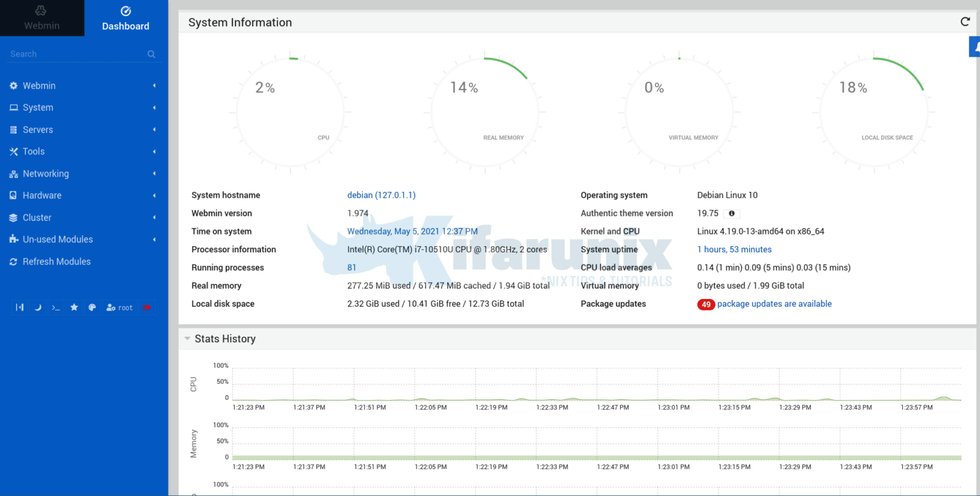Expand the Networking section
The height and width of the screenshot is (496, 980).
(47, 173)
